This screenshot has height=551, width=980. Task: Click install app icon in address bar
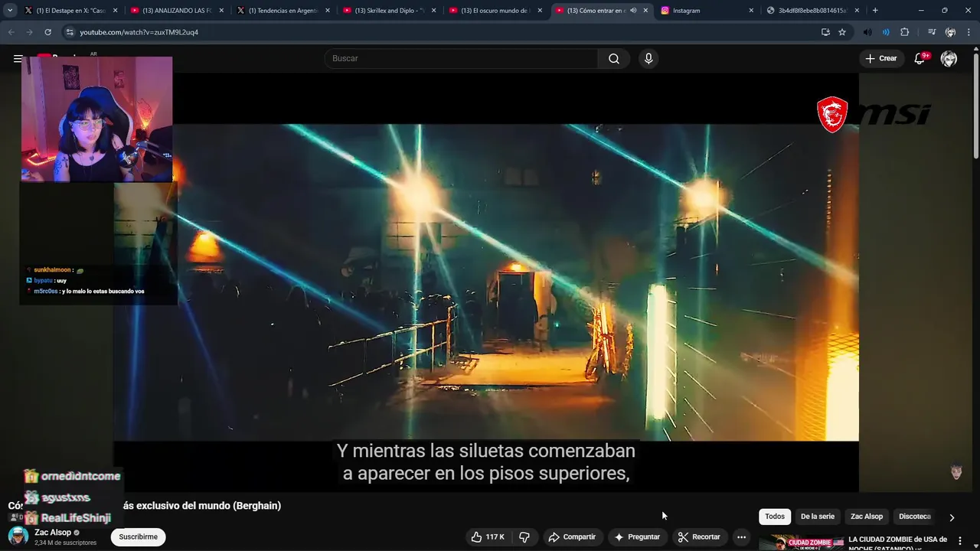coord(825,32)
